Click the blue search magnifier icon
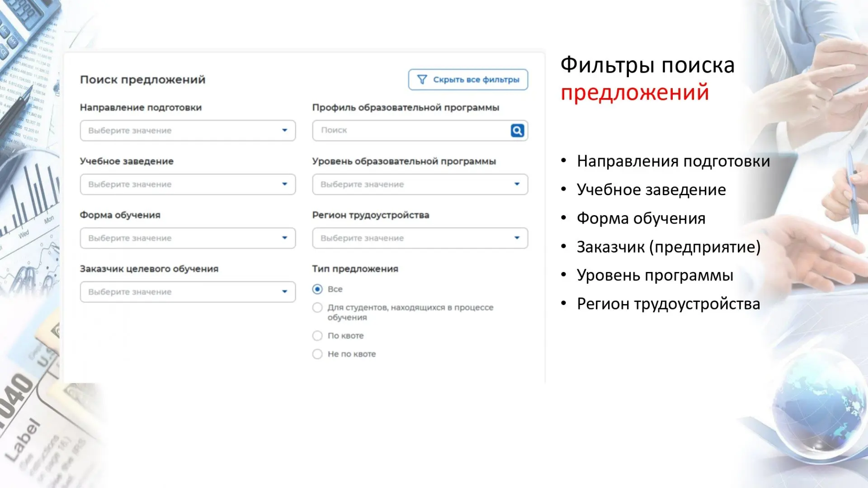Screen dimensions: 868x488 pos(517,131)
